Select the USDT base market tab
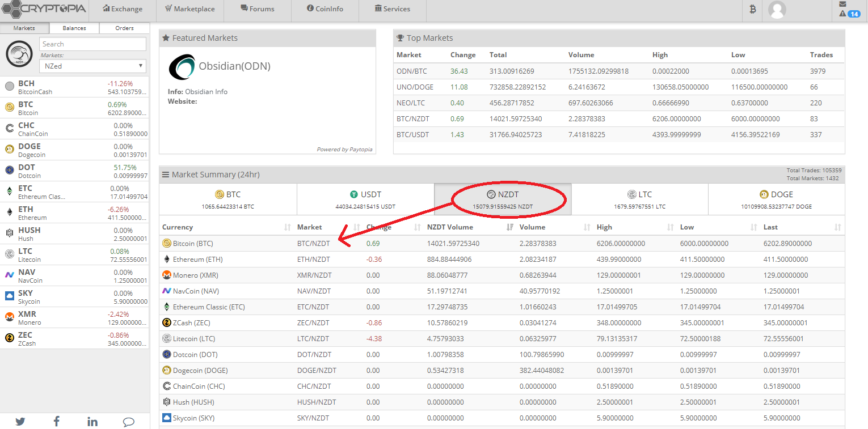Viewport: 868px width, 429px height. coord(365,199)
